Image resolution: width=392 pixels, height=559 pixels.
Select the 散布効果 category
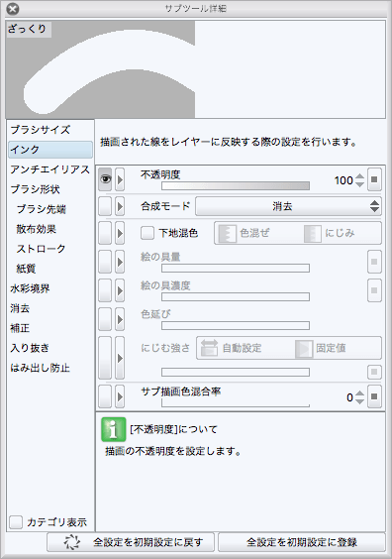point(37,229)
